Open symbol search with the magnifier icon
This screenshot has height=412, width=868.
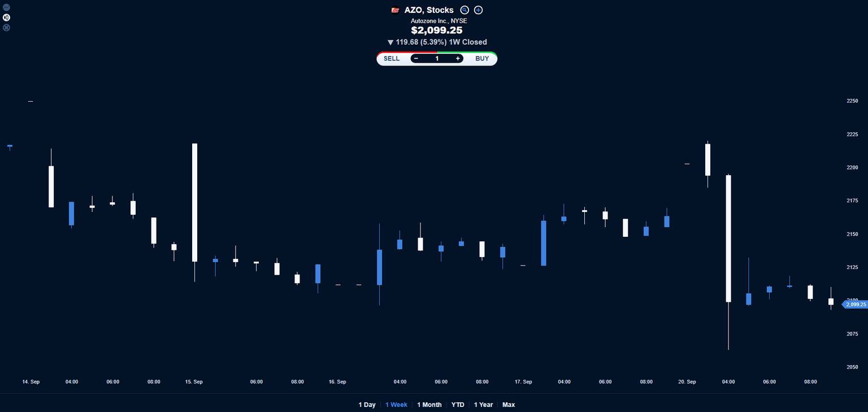coord(465,10)
